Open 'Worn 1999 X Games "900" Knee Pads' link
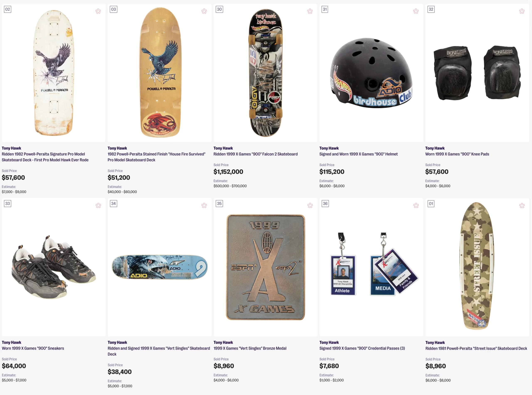 (x=457, y=154)
